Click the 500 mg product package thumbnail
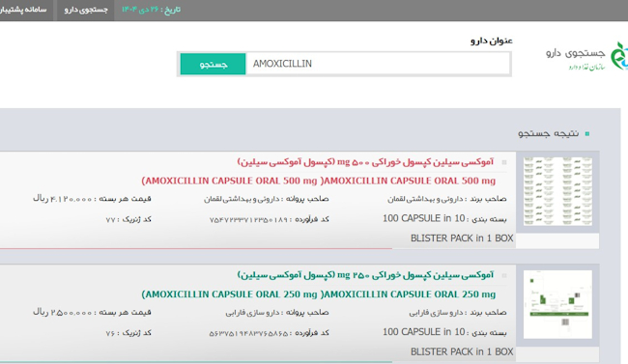This screenshot has height=364, width=628. [x=557, y=191]
